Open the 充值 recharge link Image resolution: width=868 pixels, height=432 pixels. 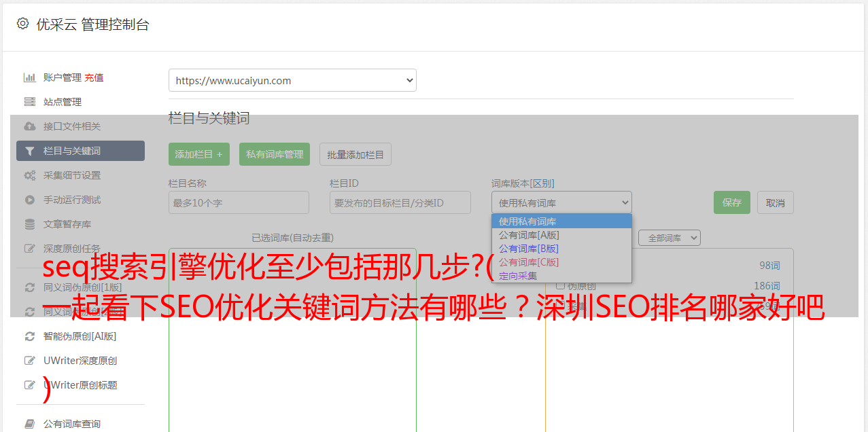[94, 77]
